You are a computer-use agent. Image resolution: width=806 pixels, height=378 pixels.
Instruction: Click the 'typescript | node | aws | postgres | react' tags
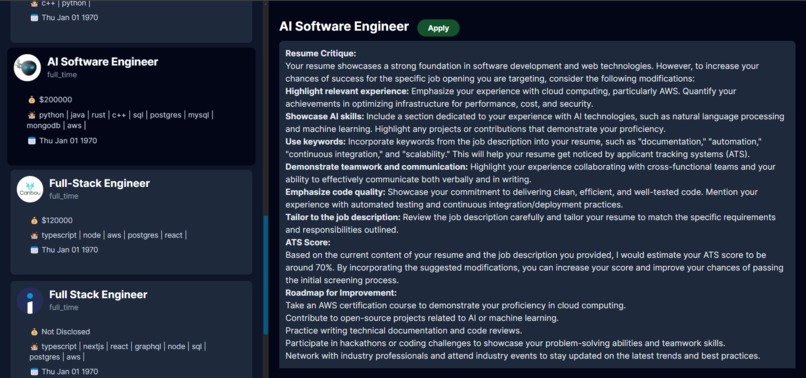pos(114,235)
